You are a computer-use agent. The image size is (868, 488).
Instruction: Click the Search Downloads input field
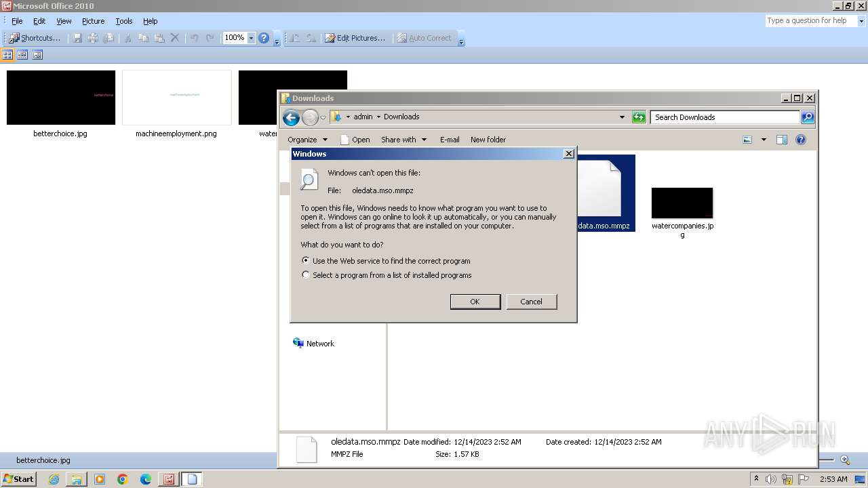(x=725, y=117)
